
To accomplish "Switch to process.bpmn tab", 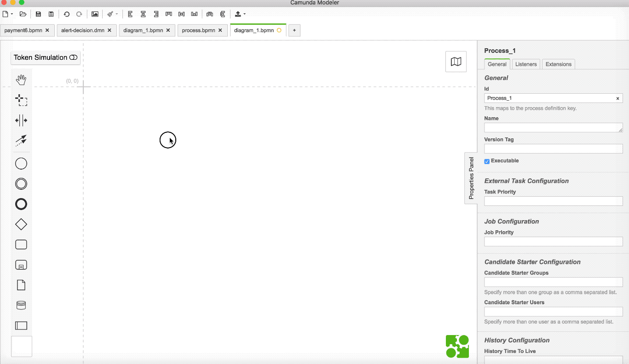I will (x=198, y=30).
